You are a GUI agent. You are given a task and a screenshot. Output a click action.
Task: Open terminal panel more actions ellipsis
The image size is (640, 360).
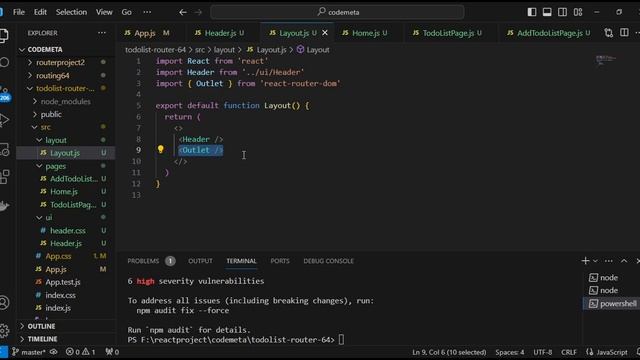click(x=609, y=261)
